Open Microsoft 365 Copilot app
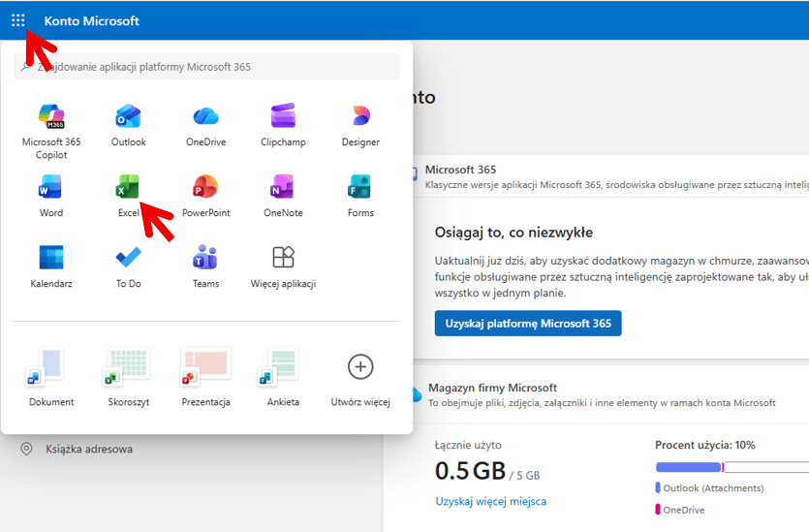 [51, 131]
